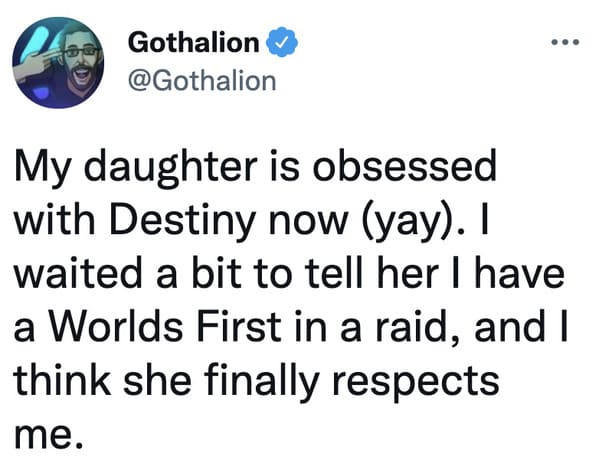Click the opening word "My" of the tweet
The image size is (599, 473).
(42, 170)
